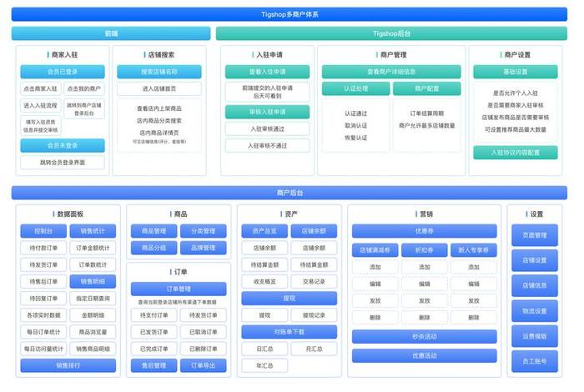
Task: Click 指定日期查询 box
Action: click(93, 299)
